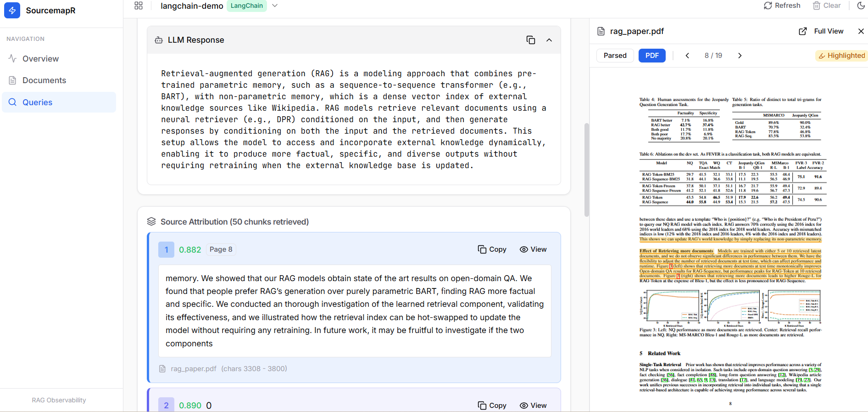Toggle the Highlighted mode in PDF viewer
The width and height of the screenshot is (868, 412).
click(842, 56)
